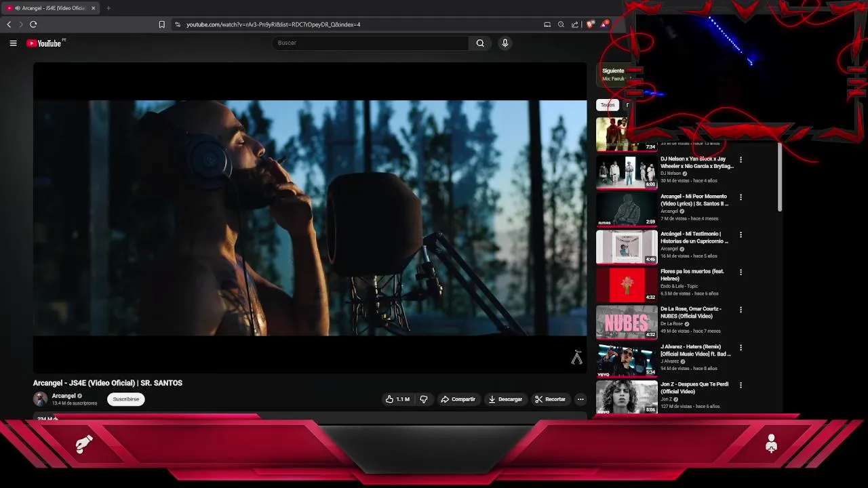This screenshot has width=868, height=488.
Task: Click the address bar URL
Action: click(x=273, y=24)
